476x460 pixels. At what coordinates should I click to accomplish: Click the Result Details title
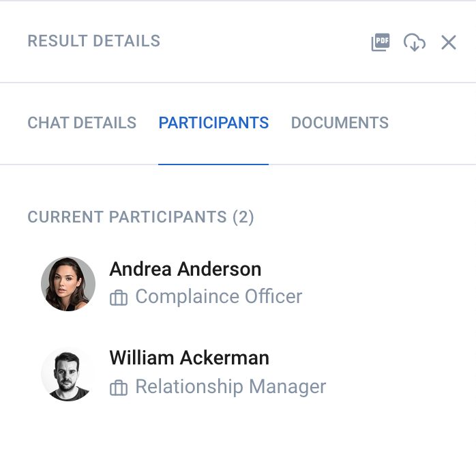[94, 41]
